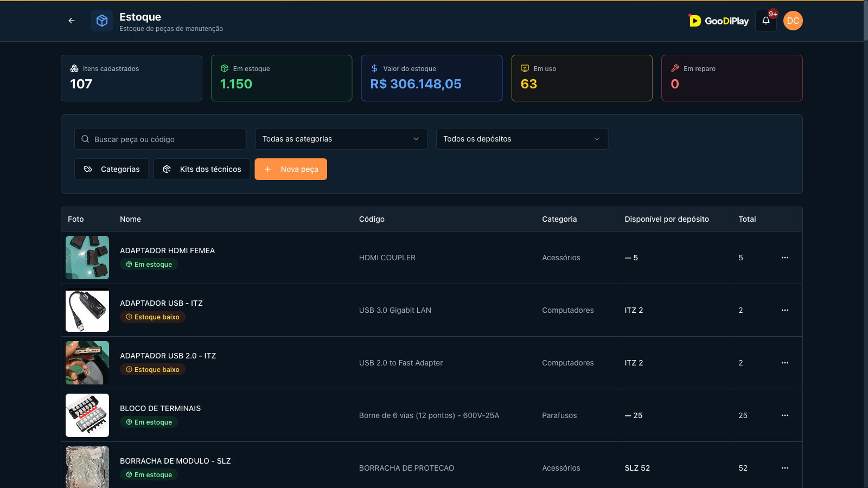
Task: Click the dollar icon on Valor do estoque
Action: coord(374,68)
